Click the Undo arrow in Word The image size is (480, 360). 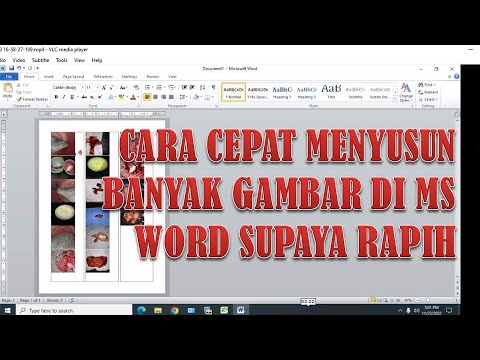tap(19, 68)
